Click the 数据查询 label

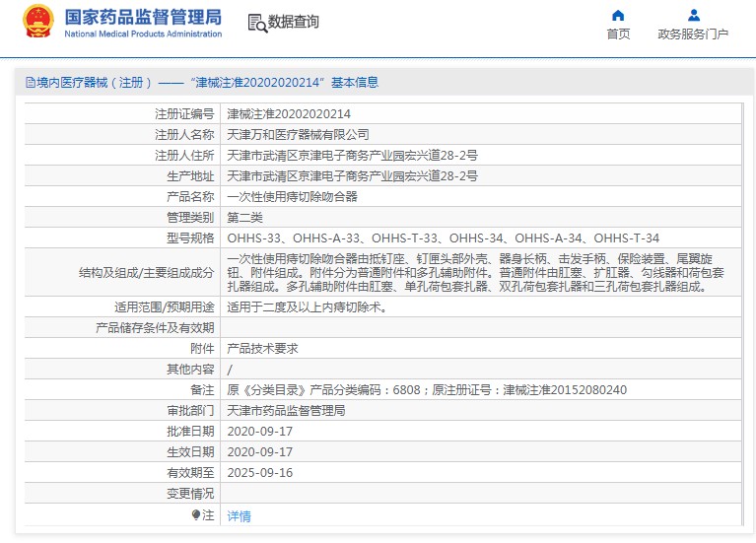pos(293,22)
